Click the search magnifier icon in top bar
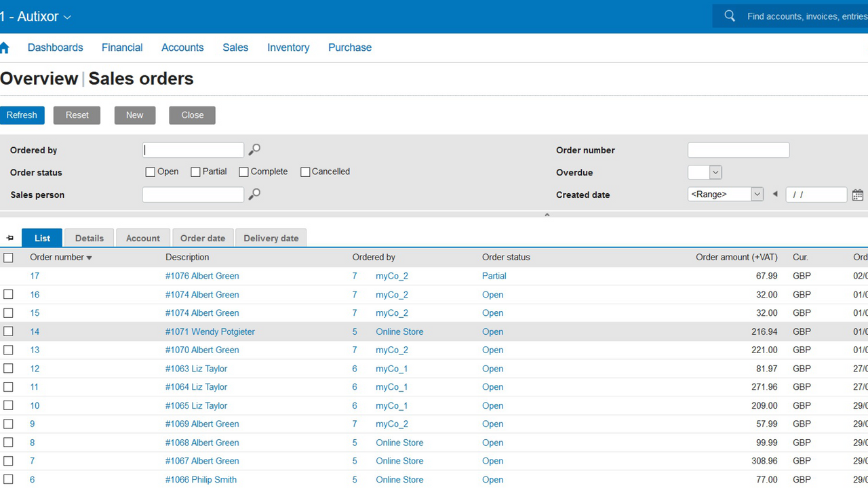The width and height of the screenshot is (868, 488). [x=730, y=16]
